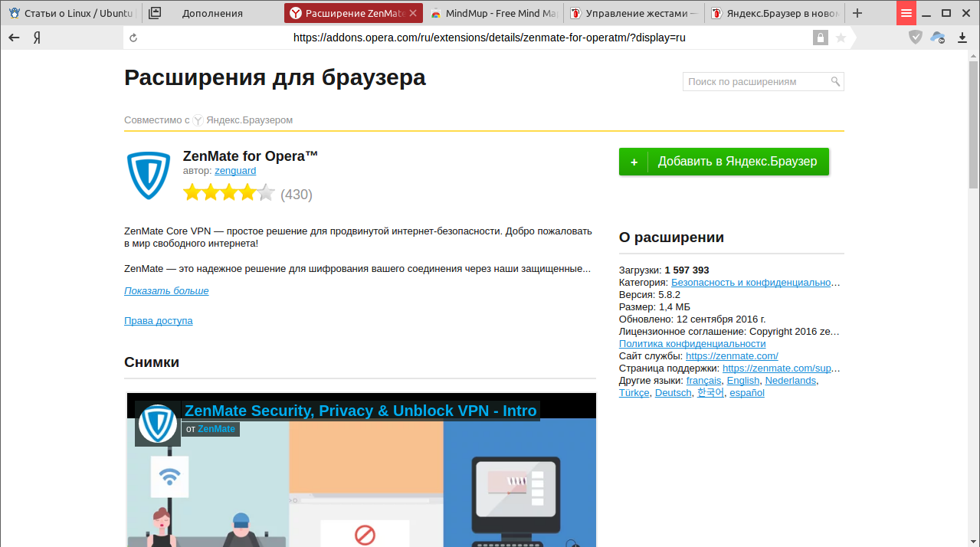Click the Версия: 5.8.2 text
980x547 pixels.
pos(650,295)
